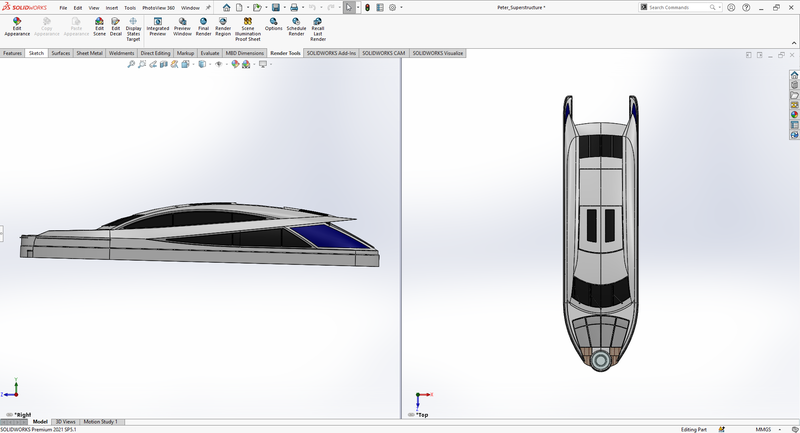
Task: Switch to the Sheet Metal tab
Action: pyautogui.click(x=89, y=53)
